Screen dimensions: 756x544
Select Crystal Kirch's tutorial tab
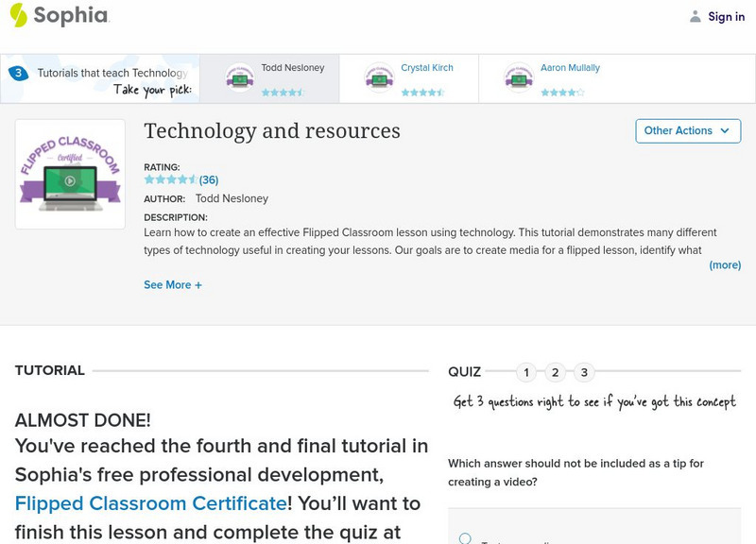409,78
